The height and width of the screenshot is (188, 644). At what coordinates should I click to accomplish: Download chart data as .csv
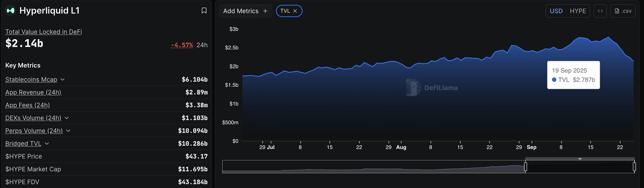pyautogui.click(x=623, y=11)
